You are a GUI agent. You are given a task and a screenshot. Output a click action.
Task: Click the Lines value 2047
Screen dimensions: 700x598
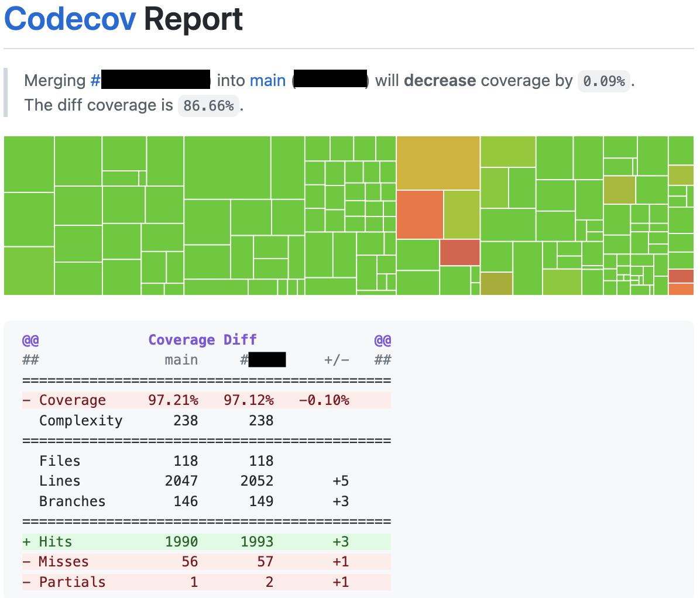(x=181, y=480)
